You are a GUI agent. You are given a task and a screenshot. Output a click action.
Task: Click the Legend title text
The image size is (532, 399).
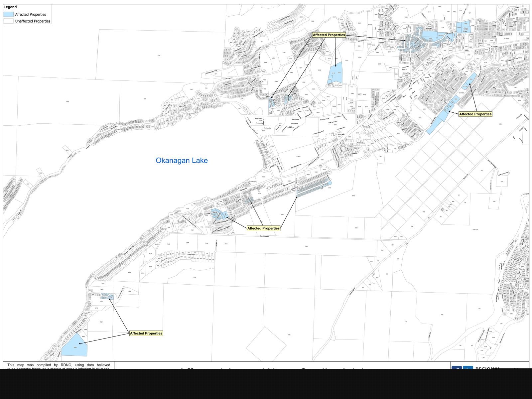point(10,7)
